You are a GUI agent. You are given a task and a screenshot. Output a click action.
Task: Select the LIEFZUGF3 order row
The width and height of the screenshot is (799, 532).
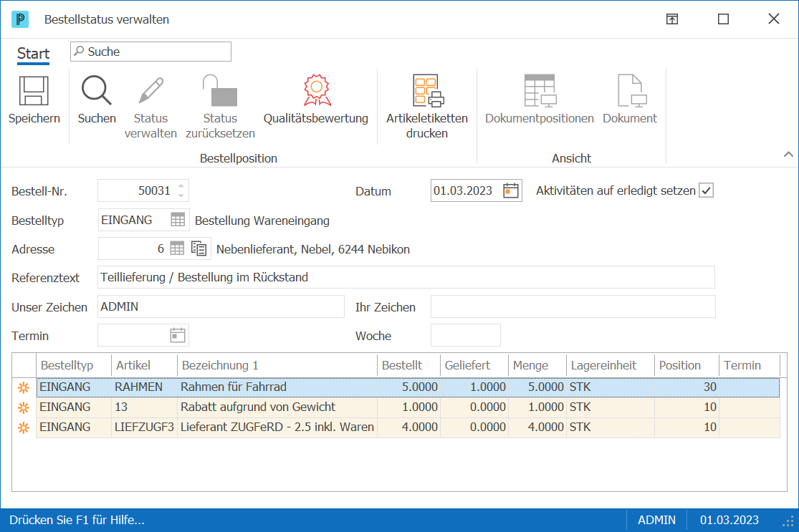(408, 427)
